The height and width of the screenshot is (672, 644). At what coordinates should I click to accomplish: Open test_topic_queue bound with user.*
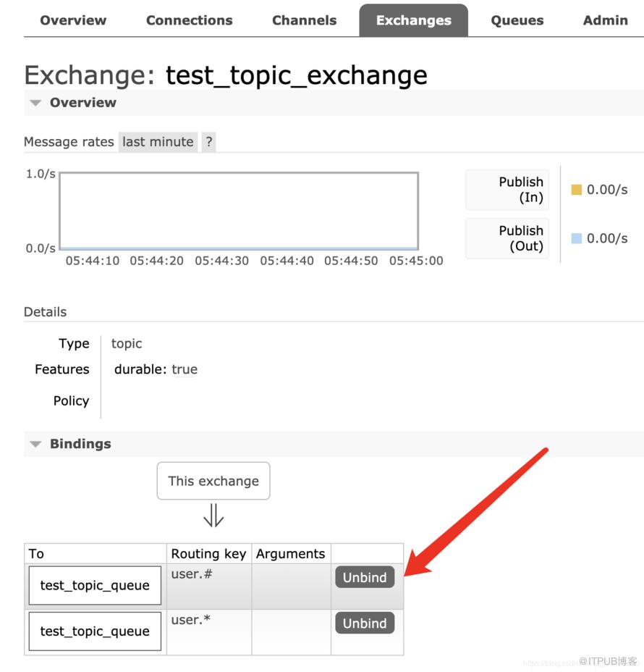coord(95,631)
